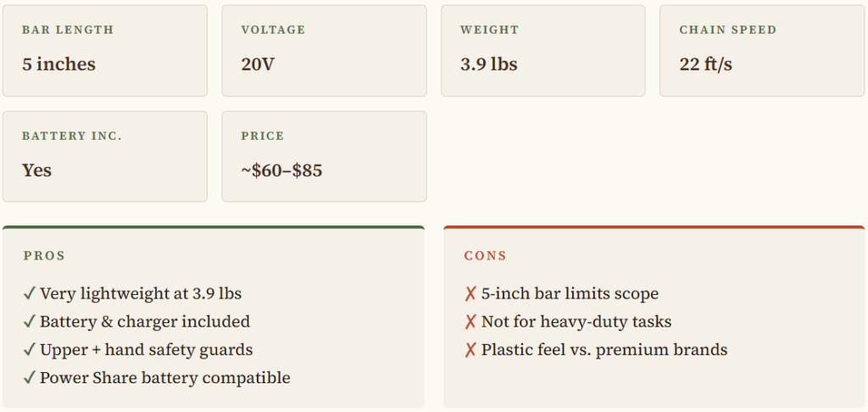Click the text Battery & charger included
The image size is (868, 412).
(145, 322)
